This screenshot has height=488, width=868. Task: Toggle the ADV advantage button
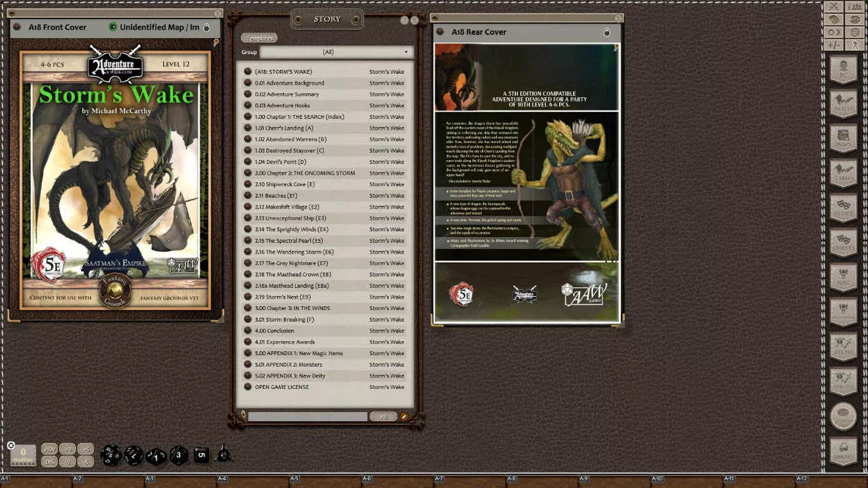(50, 449)
